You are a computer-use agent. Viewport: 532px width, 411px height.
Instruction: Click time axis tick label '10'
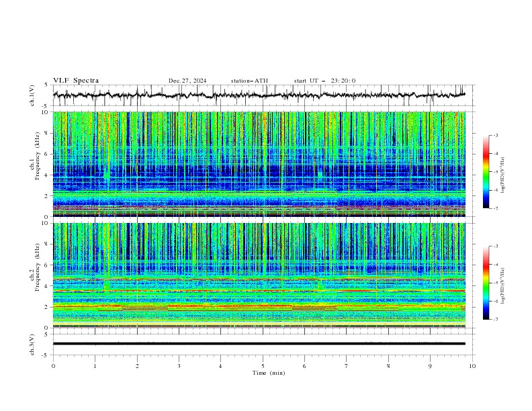[x=472, y=366]
